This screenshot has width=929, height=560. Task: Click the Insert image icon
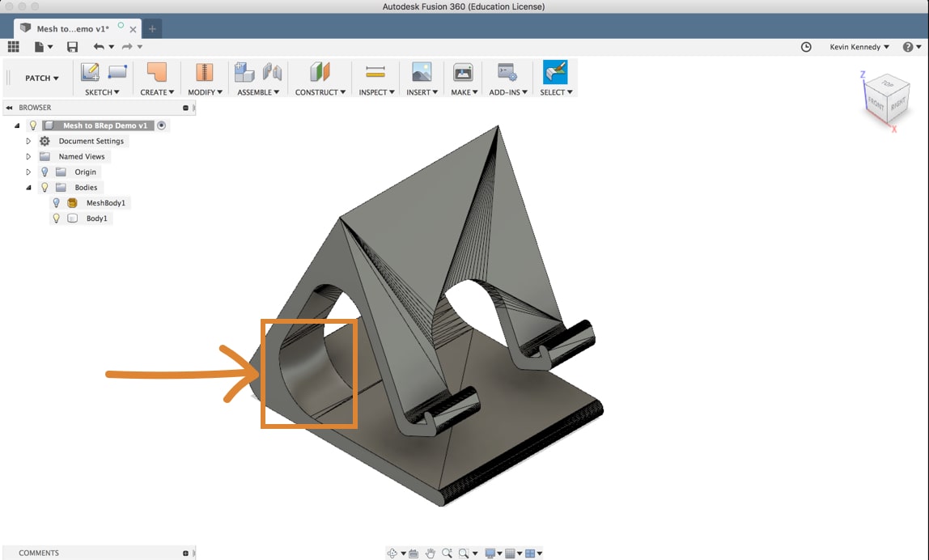[422, 72]
